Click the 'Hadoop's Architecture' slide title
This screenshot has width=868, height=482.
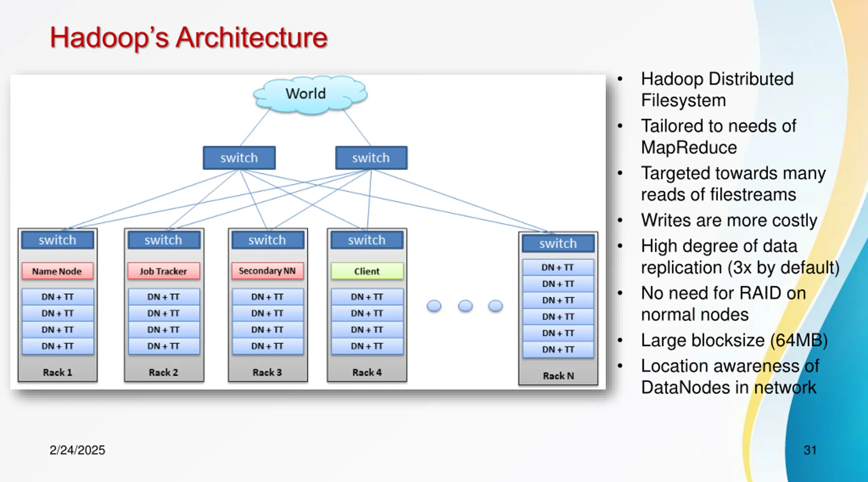(189, 38)
